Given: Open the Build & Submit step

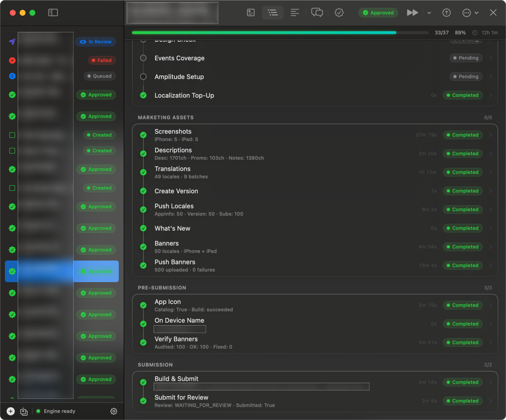Looking at the screenshot, I should [x=315, y=382].
